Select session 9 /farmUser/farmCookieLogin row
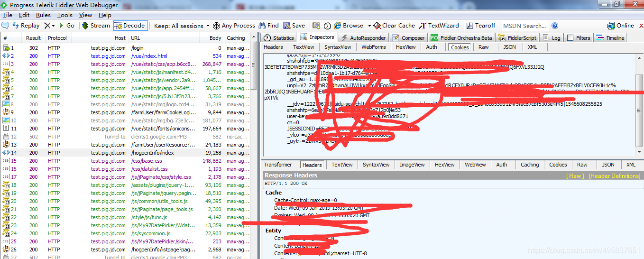Screen dimensions: 644x259 point(125,112)
